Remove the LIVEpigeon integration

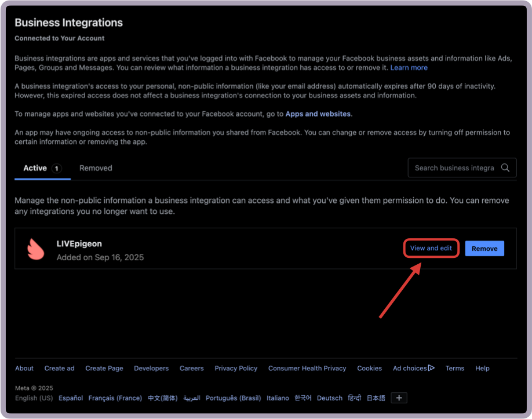tap(484, 249)
